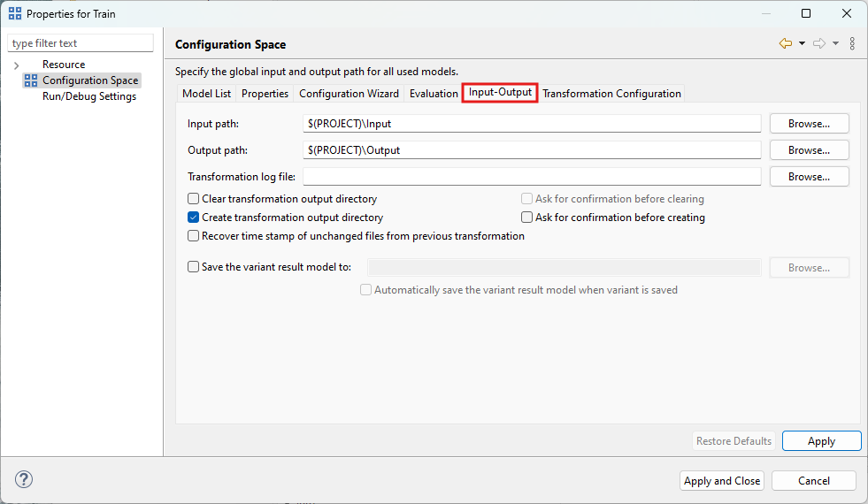Expand the Resource tree node
Image resolution: width=868 pixels, height=504 pixels.
[16, 65]
